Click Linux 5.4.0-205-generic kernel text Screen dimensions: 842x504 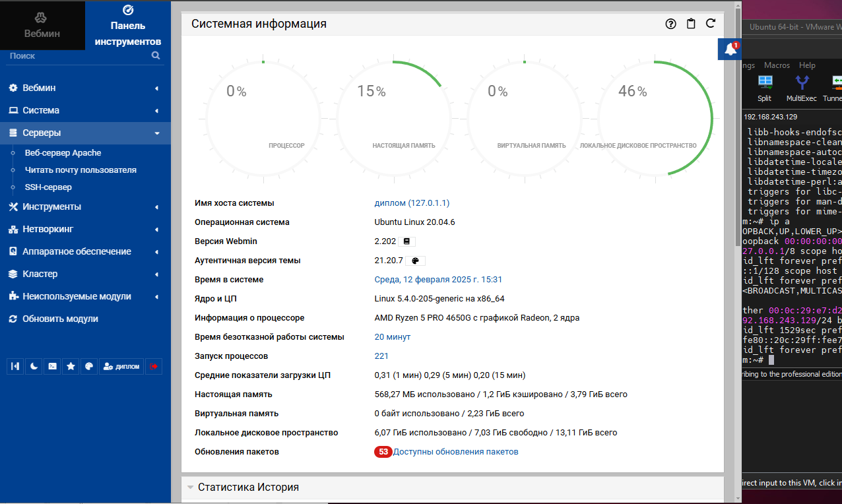pyautogui.click(x=439, y=299)
